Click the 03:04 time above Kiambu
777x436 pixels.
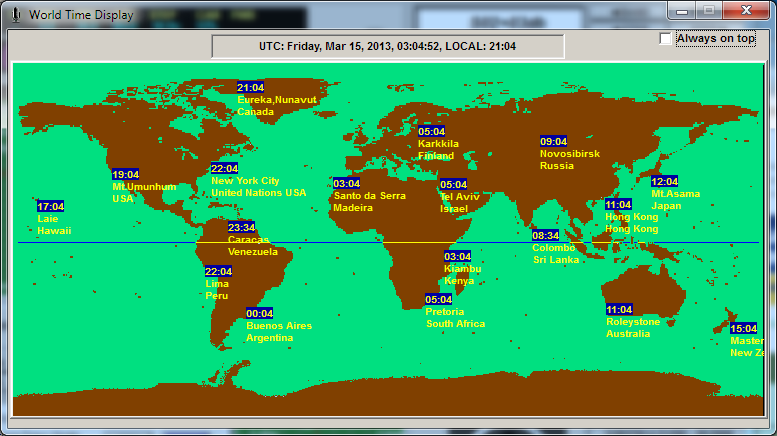(x=457, y=257)
